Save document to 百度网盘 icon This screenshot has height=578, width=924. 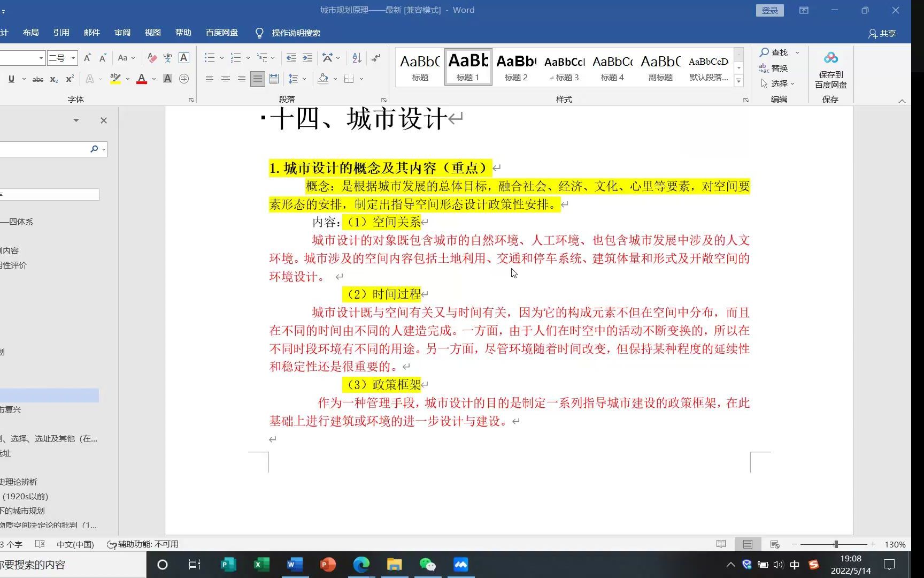[x=830, y=70]
